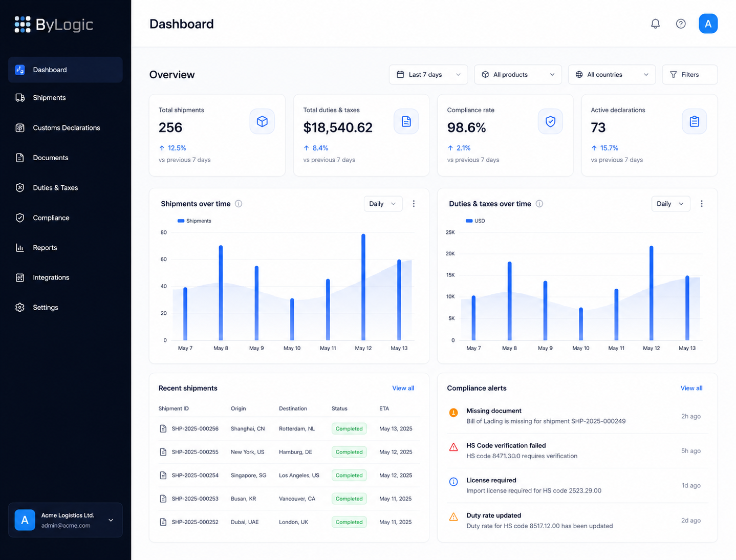Viewport: 736px width, 560px height.
Task: Open Customs Declarations in the sidebar
Action: 66,128
